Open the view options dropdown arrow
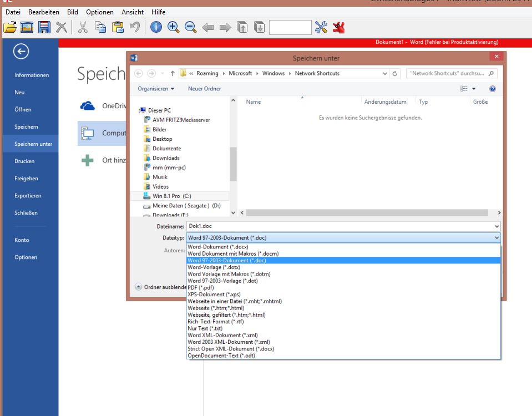This screenshot has width=532, height=416. pos(474,89)
